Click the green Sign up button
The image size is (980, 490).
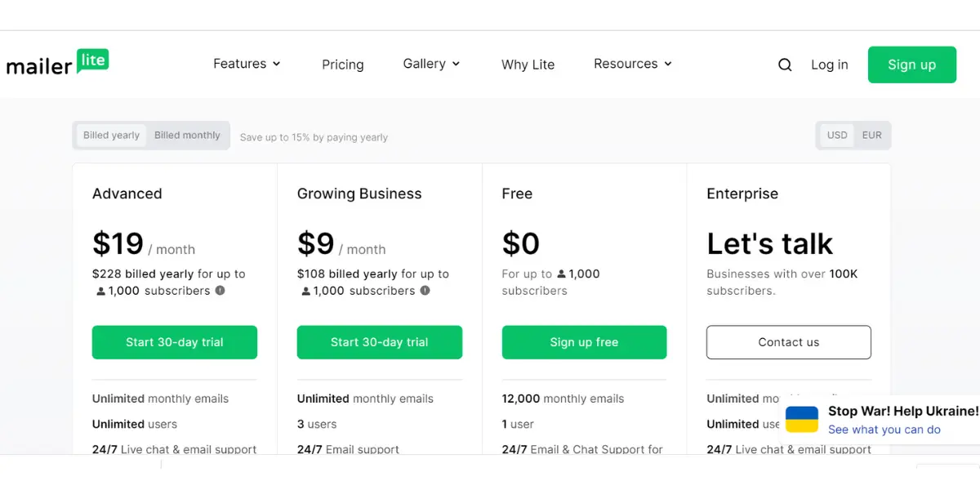pyautogui.click(x=911, y=65)
